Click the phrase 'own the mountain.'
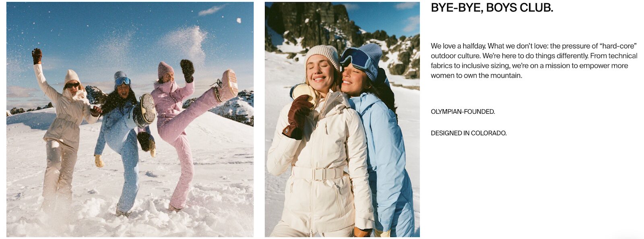The width and height of the screenshot is (644, 239). click(x=493, y=75)
